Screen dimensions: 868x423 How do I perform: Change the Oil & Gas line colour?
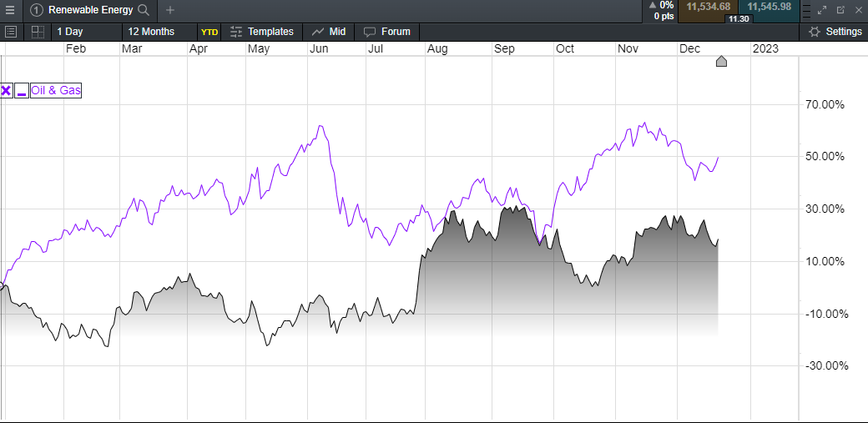point(22,91)
